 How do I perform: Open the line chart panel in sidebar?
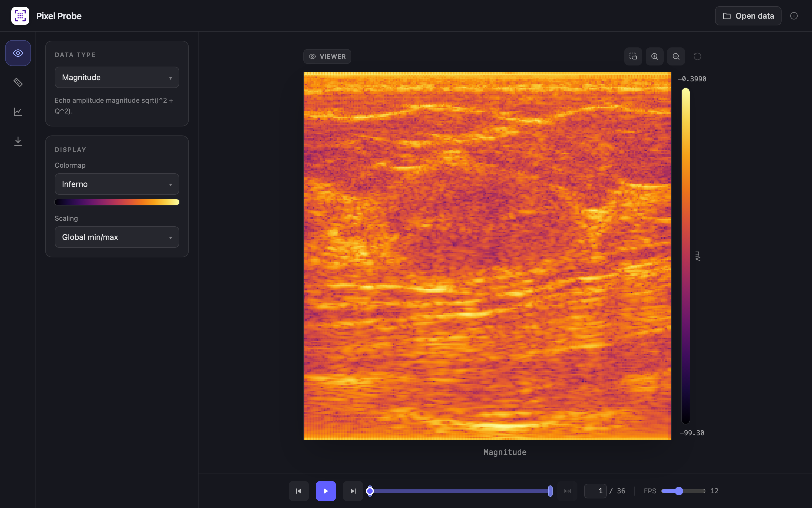pos(18,111)
